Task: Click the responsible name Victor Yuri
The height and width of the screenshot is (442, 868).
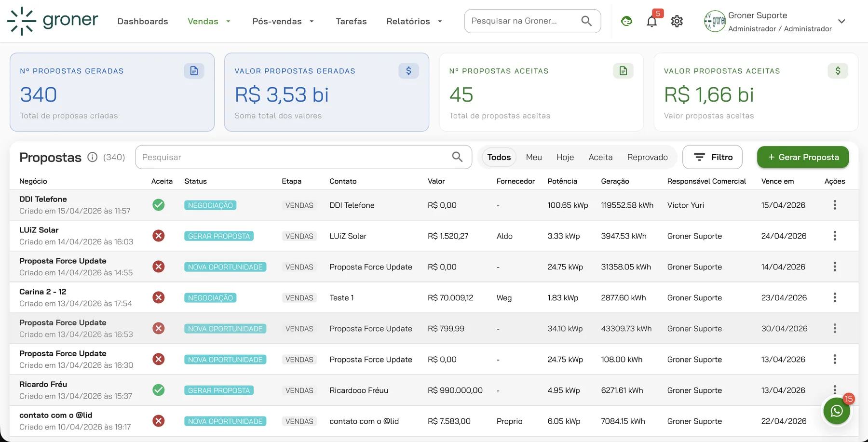Action: (x=686, y=205)
